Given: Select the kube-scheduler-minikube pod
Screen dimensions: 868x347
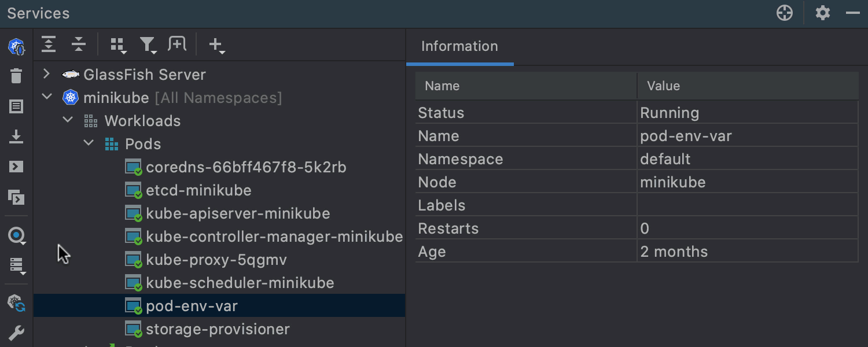Looking at the screenshot, I should (240, 283).
